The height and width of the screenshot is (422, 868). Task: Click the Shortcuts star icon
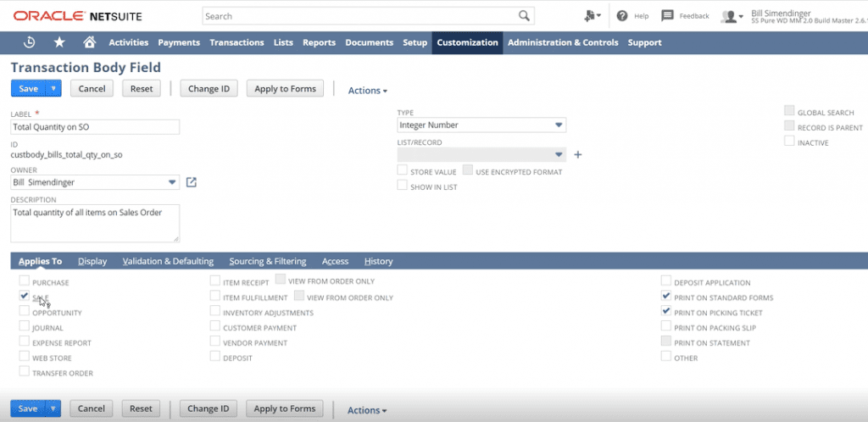tap(59, 42)
